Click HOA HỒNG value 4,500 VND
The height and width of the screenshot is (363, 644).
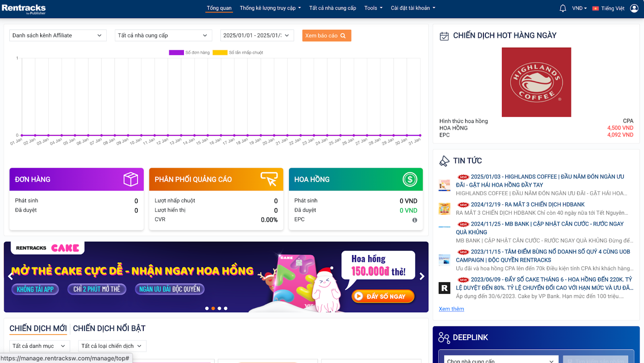[x=620, y=128]
